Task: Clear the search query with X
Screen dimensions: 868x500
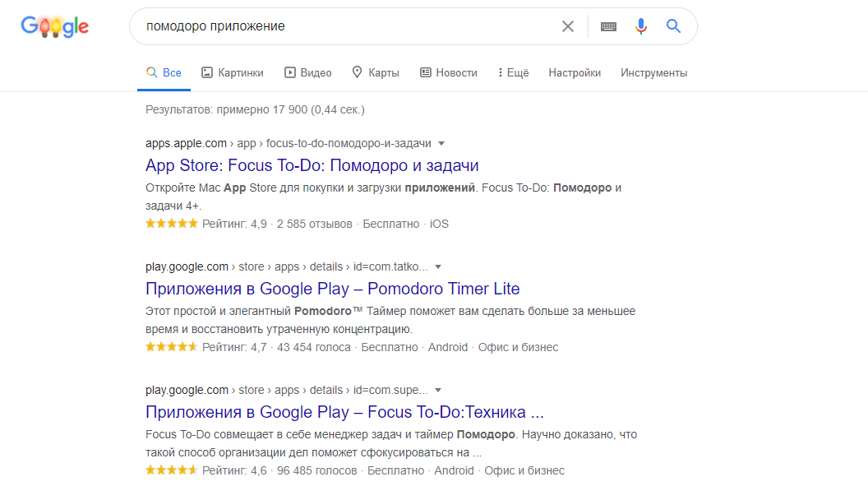Action: pyautogui.click(x=567, y=26)
